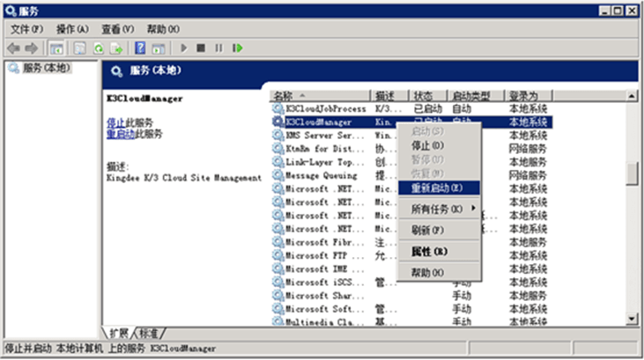
Task: Select the Microsoft Shar service name
Action: pyautogui.click(x=325, y=296)
